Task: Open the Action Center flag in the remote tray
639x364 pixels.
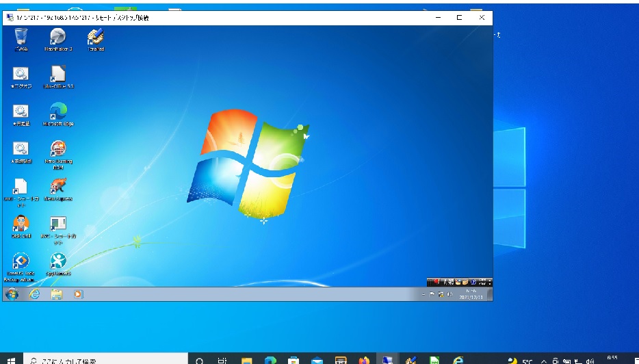Action: click(x=432, y=294)
